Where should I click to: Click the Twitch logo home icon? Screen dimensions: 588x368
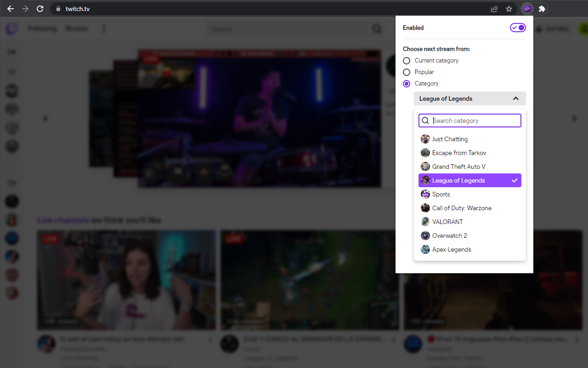(x=12, y=29)
